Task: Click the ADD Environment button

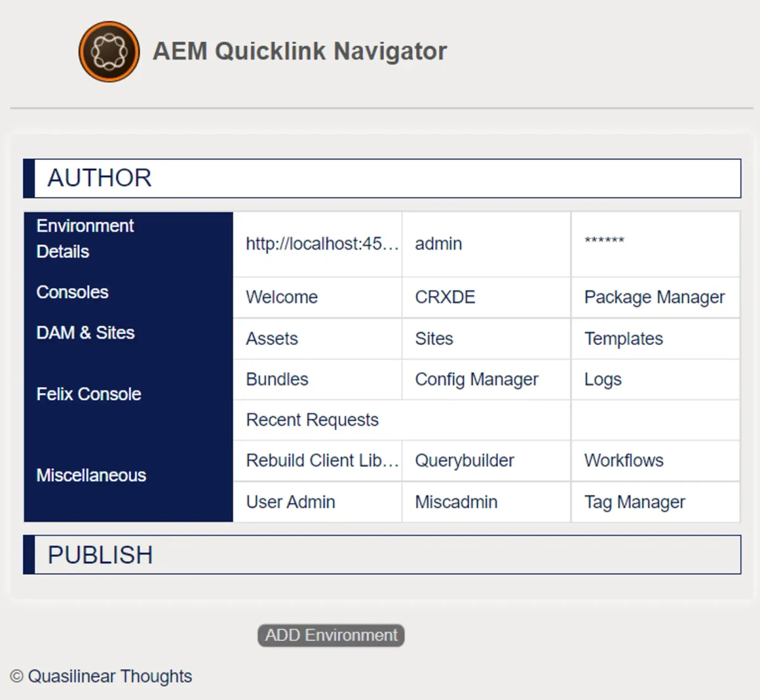Action: [331, 635]
